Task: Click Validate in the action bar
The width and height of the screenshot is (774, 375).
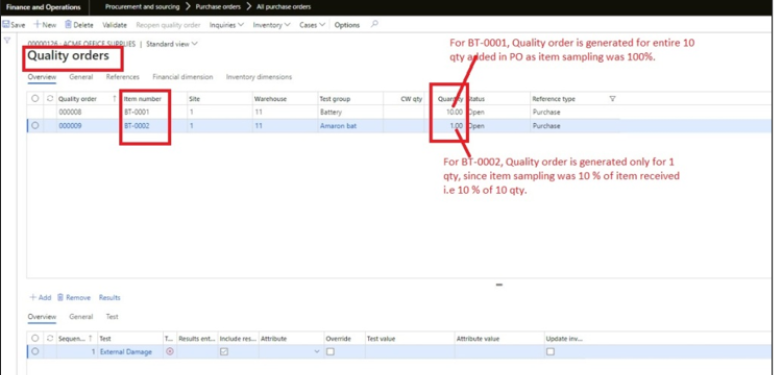Action: (x=115, y=25)
